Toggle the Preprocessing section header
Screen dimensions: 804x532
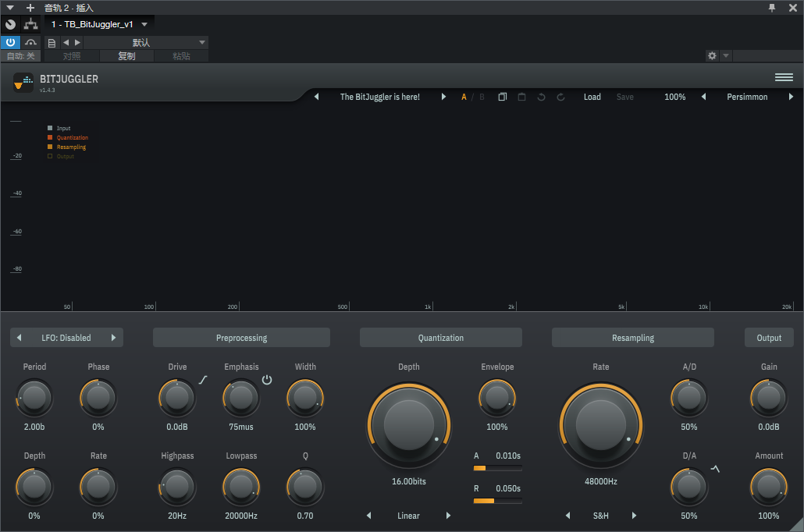[241, 338]
